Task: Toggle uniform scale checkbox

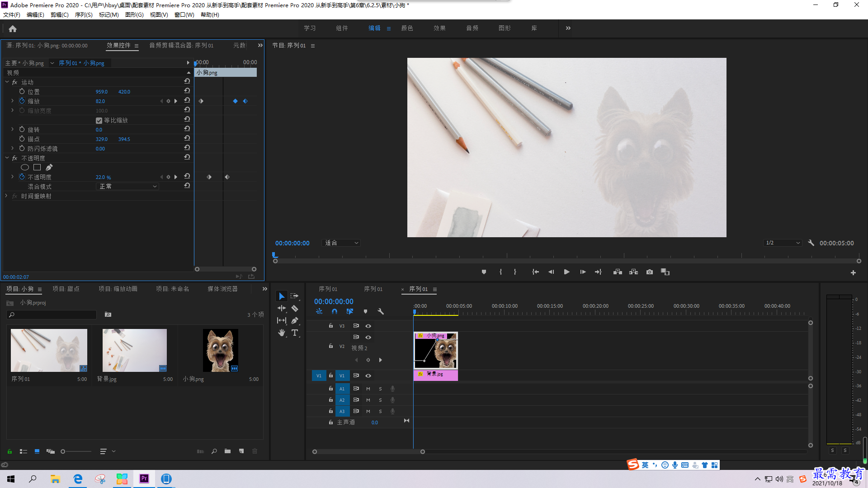Action: tap(99, 121)
